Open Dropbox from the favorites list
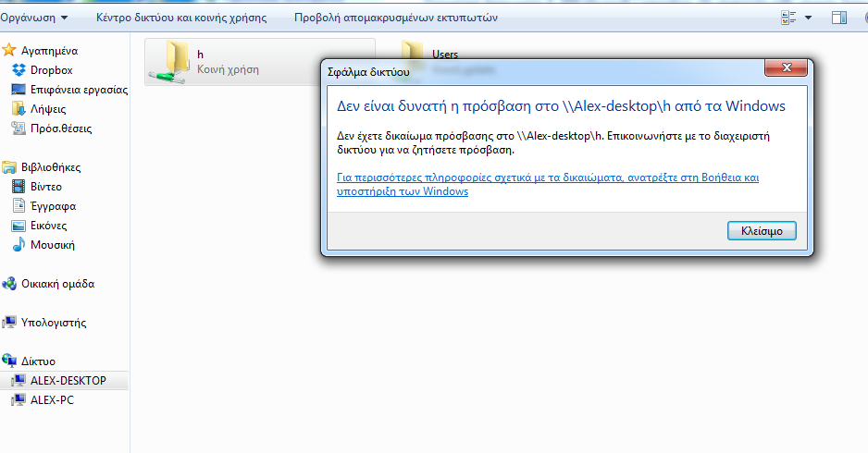The height and width of the screenshot is (453, 868). [x=52, y=70]
